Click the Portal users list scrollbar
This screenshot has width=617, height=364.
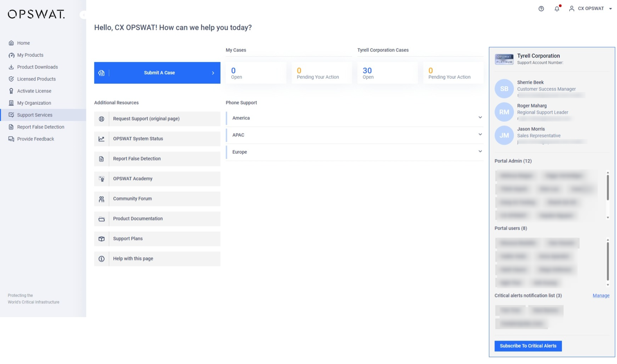(608, 262)
